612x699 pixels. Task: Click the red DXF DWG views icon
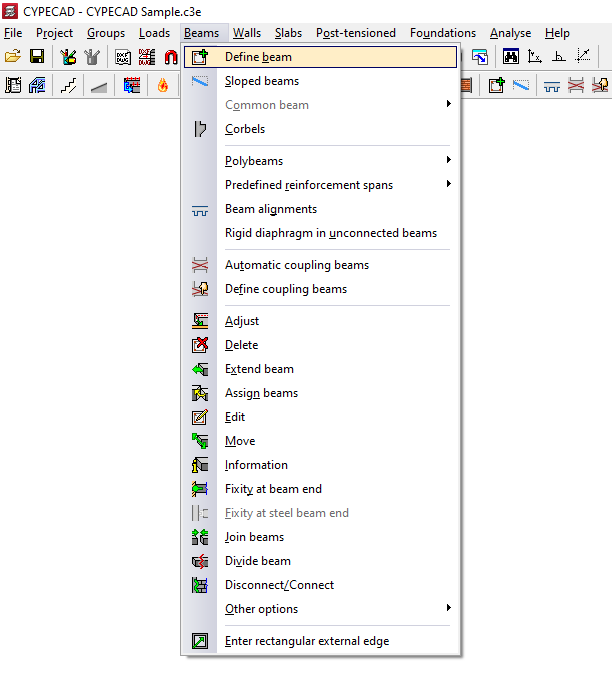pyautogui.click(x=147, y=57)
